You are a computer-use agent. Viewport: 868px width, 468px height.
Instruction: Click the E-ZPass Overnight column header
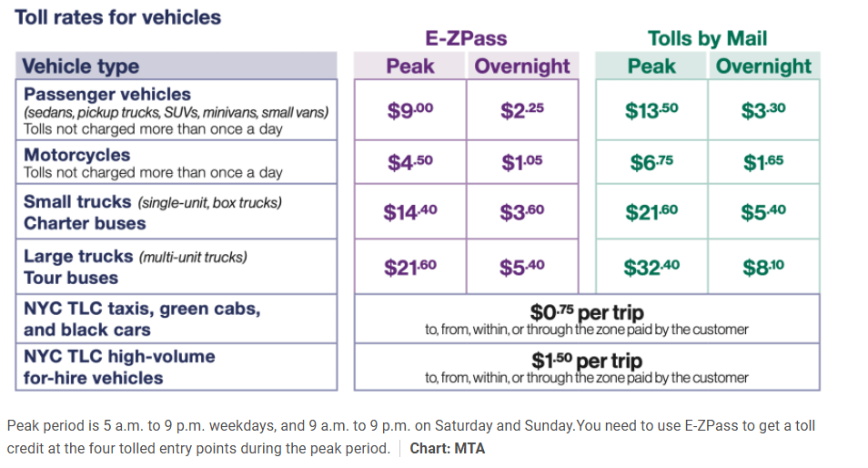coord(522,66)
